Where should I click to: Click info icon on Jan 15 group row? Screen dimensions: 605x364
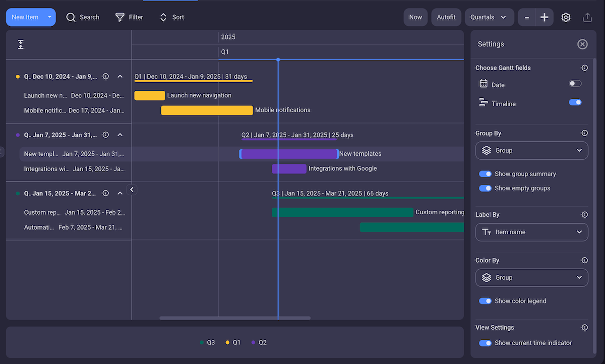[x=106, y=193]
